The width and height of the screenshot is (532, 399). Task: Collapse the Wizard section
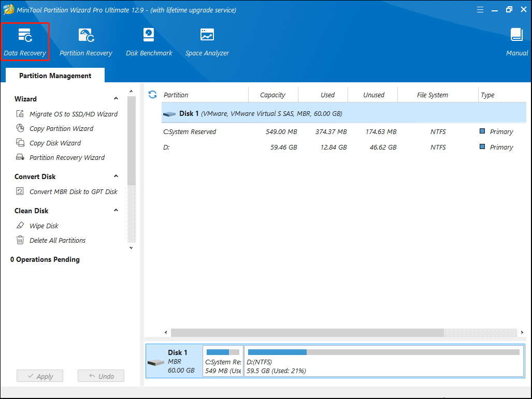pyautogui.click(x=116, y=99)
